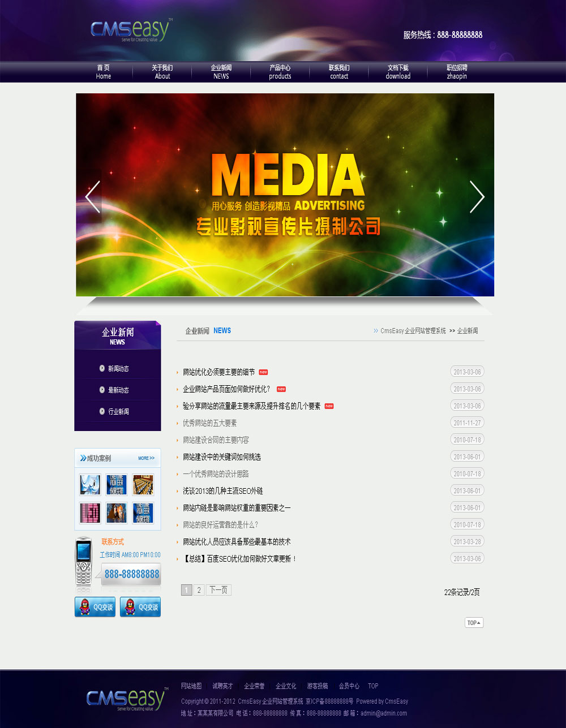Go to 产品中心 products in the nav bar
Image resolution: width=566 pixels, height=728 pixels.
tap(280, 72)
